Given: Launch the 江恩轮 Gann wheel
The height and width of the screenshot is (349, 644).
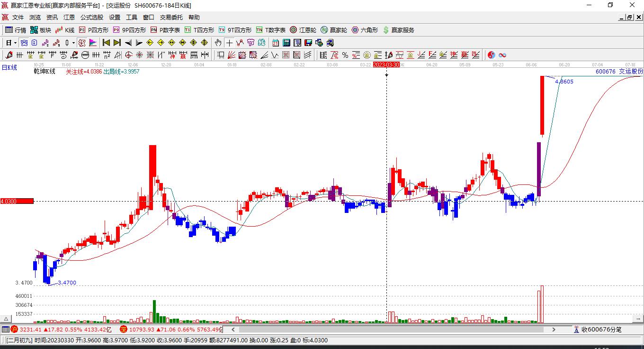Looking at the screenshot, I should [303, 30].
